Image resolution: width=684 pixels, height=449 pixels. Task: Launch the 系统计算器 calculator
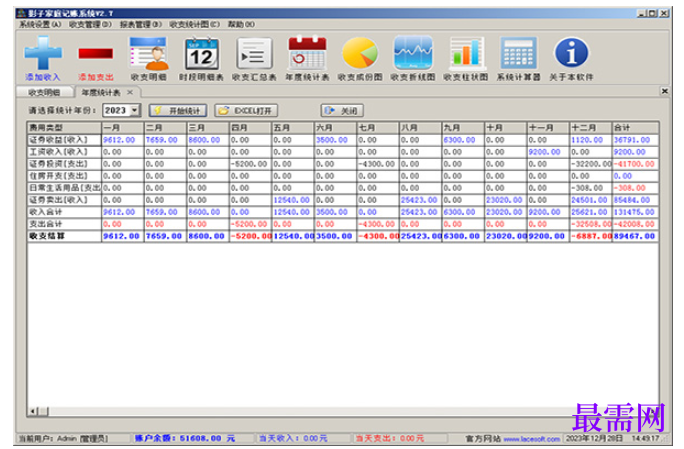pyautogui.click(x=518, y=53)
